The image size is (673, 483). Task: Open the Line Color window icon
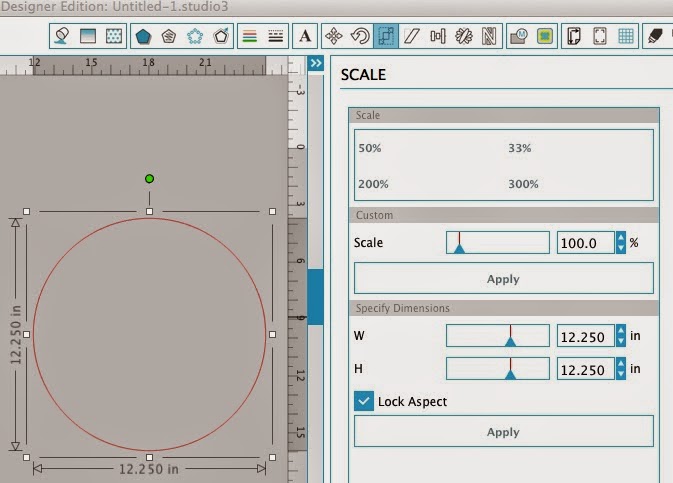[250, 36]
